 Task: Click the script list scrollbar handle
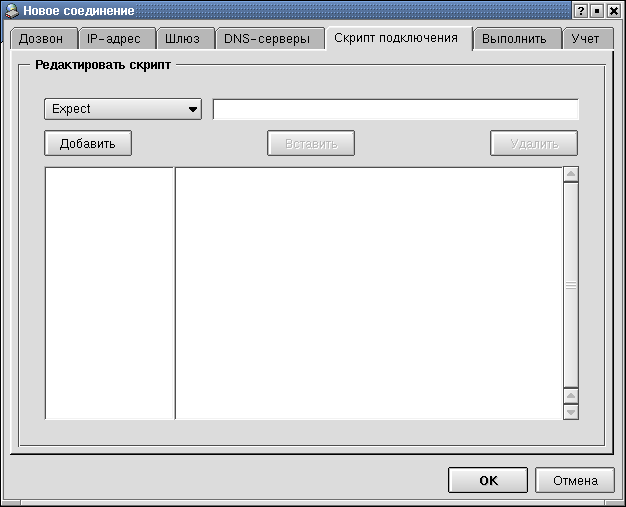(x=571, y=285)
